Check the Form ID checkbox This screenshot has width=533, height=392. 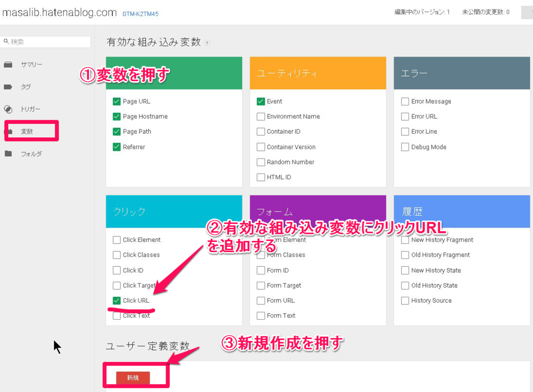coord(261,270)
